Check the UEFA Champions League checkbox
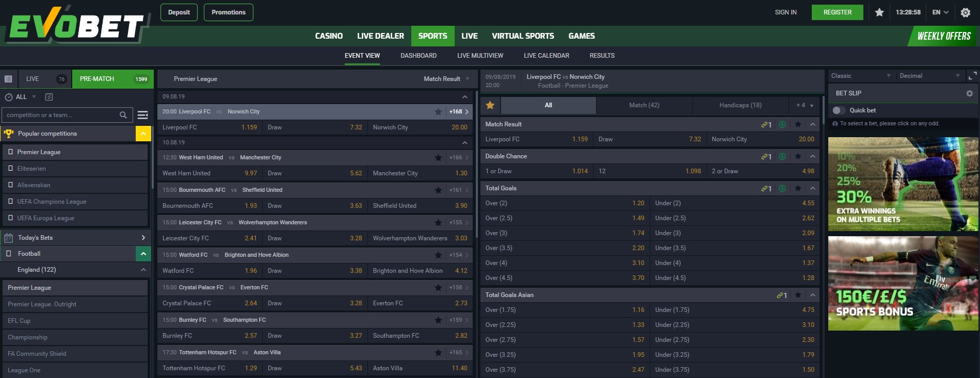This screenshot has height=378, width=980. click(10, 202)
